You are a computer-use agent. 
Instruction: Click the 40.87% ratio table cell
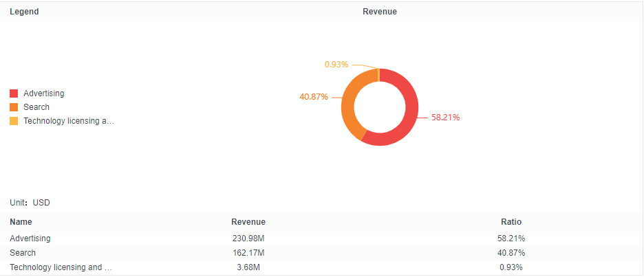point(511,253)
